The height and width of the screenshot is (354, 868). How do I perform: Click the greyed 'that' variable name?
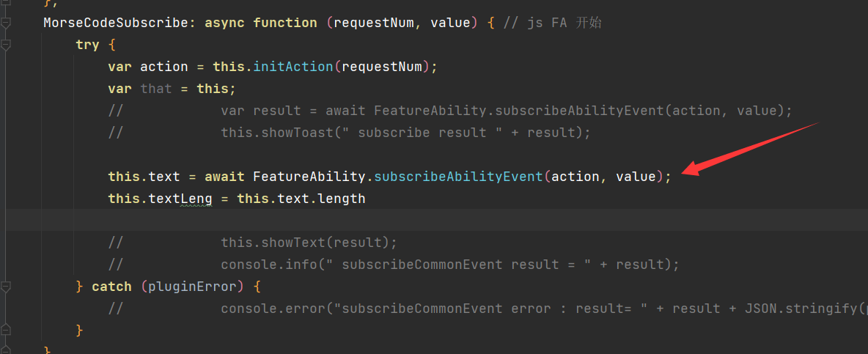156,89
